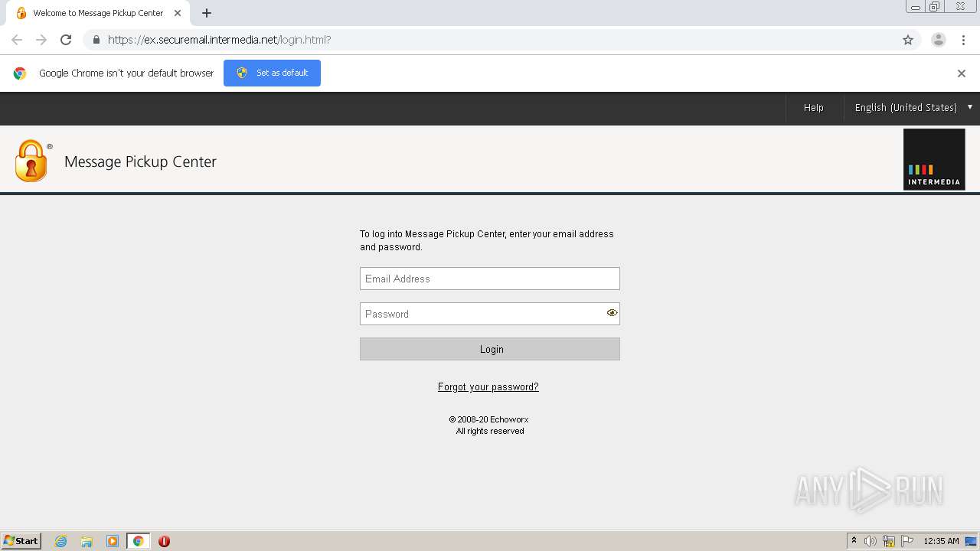View site security info via the lock icon
The height and width of the screenshot is (551, 980).
pos(96,40)
